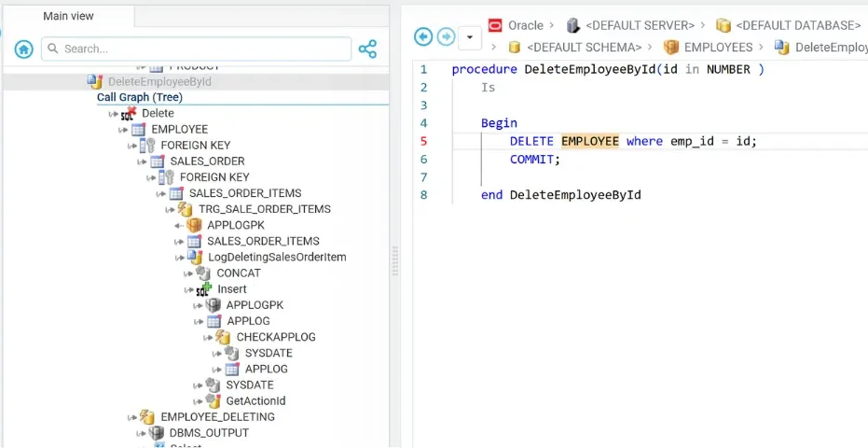This screenshot has width=868, height=448.
Task: Collapse the Delete node expander
Action: [x=114, y=114]
